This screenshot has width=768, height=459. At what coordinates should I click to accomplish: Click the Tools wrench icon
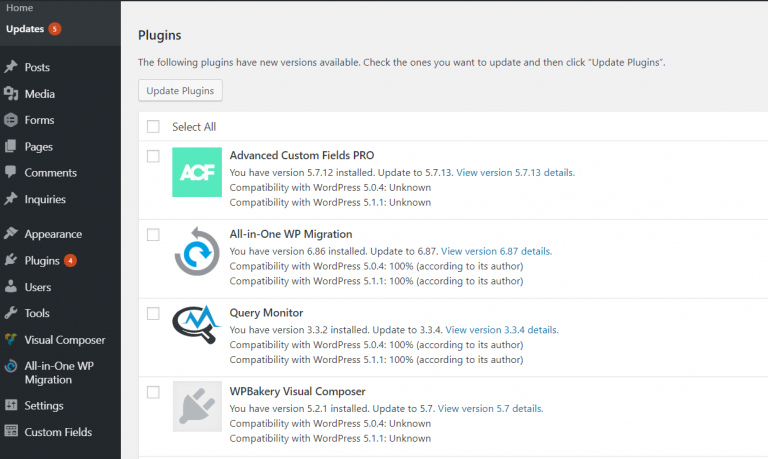tap(11, 313)
